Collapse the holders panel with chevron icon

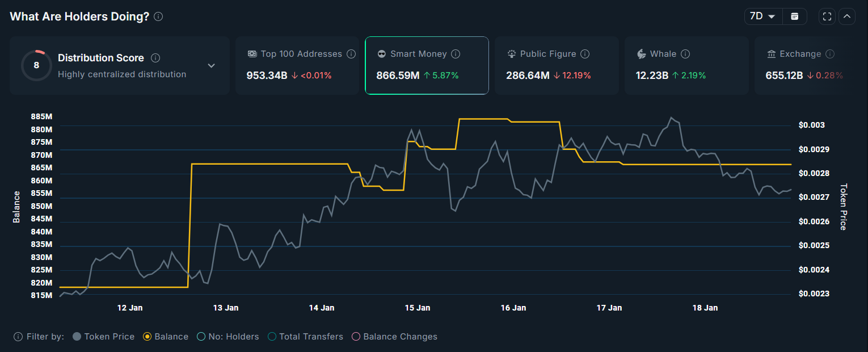click(846, 16)
